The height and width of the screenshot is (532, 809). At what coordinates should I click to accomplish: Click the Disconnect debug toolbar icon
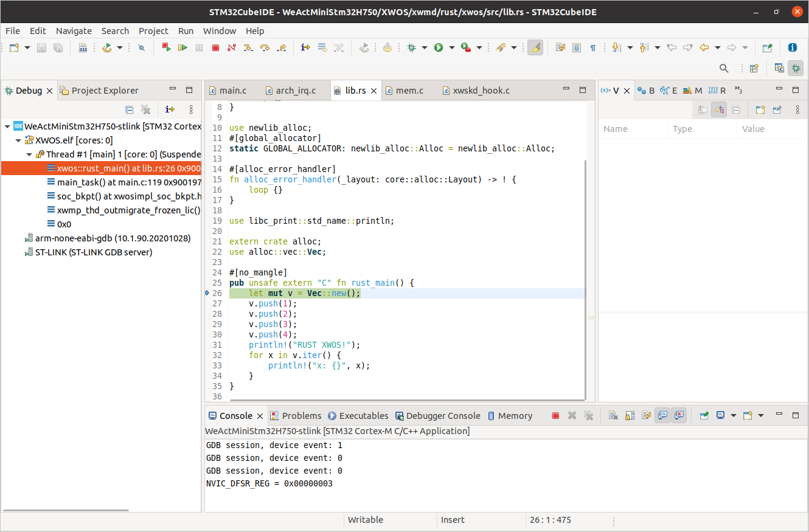click(231, 47)
